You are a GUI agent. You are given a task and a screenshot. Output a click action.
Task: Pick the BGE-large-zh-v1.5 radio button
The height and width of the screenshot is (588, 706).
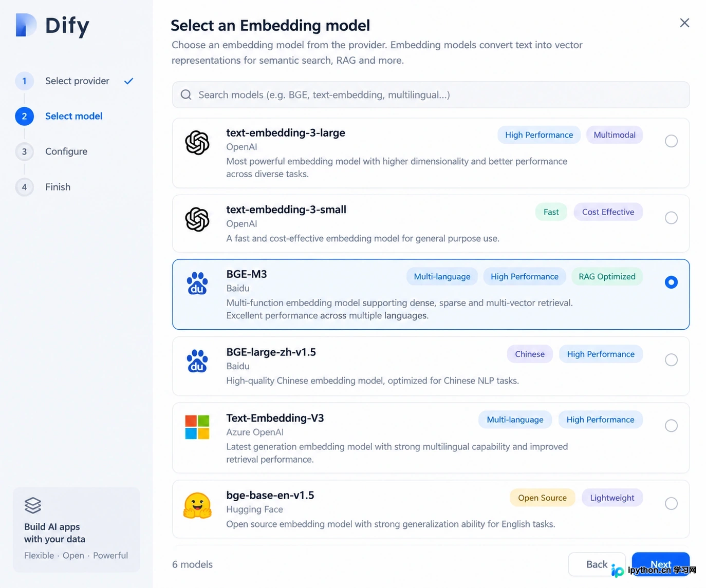click(671, 360)
